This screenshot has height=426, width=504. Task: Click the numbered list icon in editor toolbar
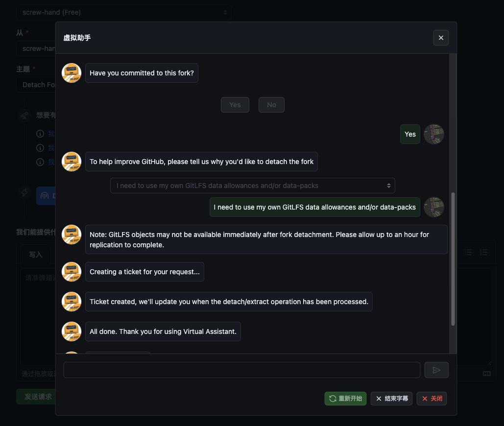(484, 252)
